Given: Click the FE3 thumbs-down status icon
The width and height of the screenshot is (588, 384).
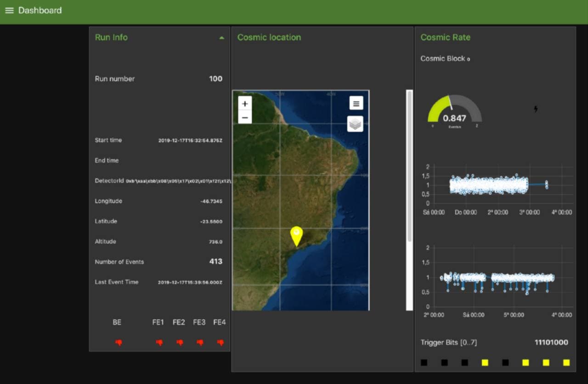Looking at the screenshot, I should tap(200, 343).
